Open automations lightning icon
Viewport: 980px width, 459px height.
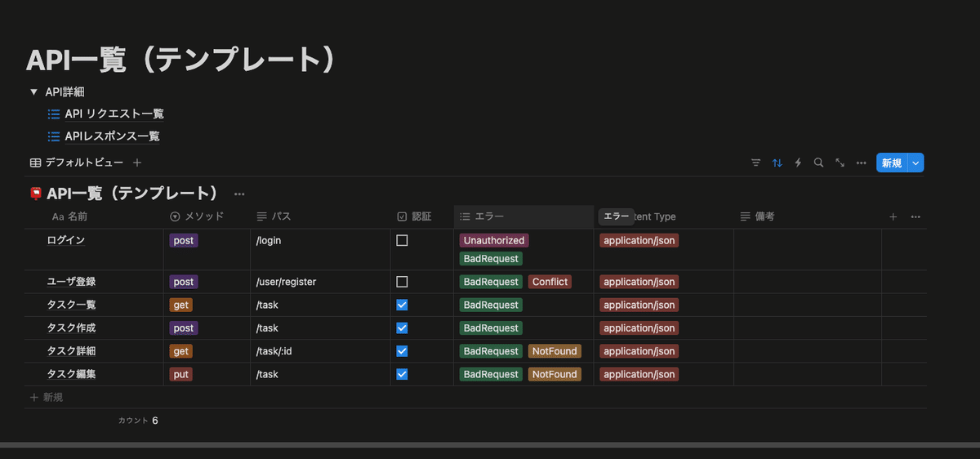click(798, 163)
